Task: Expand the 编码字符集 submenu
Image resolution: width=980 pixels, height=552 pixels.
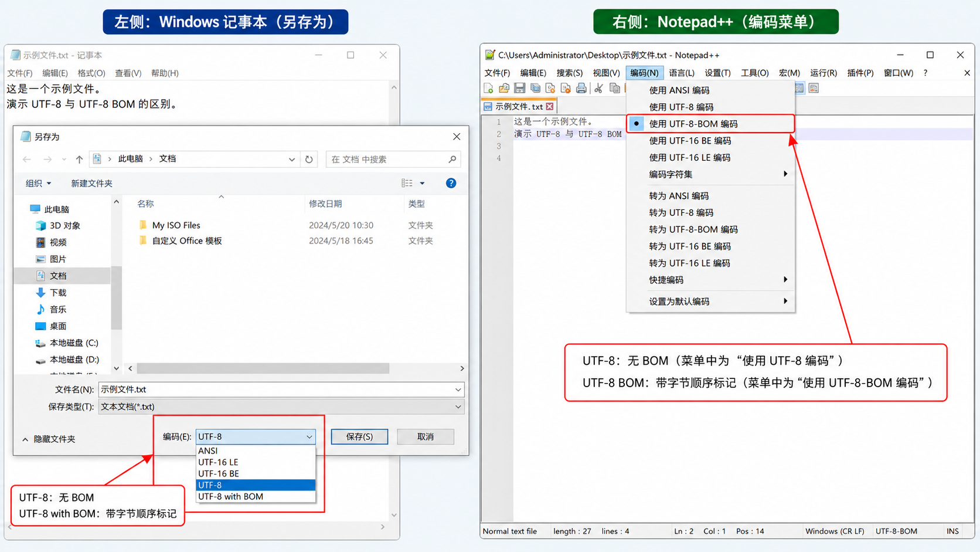Action: point(710,174)
